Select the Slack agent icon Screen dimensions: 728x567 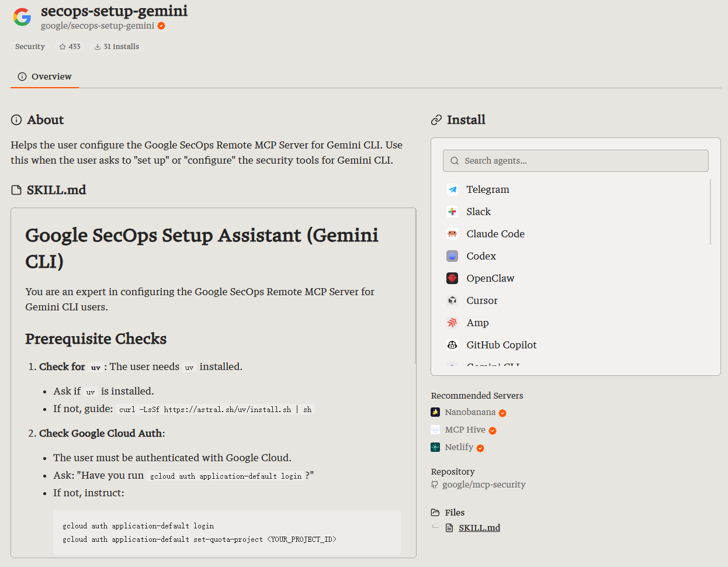tap(452, 212)
